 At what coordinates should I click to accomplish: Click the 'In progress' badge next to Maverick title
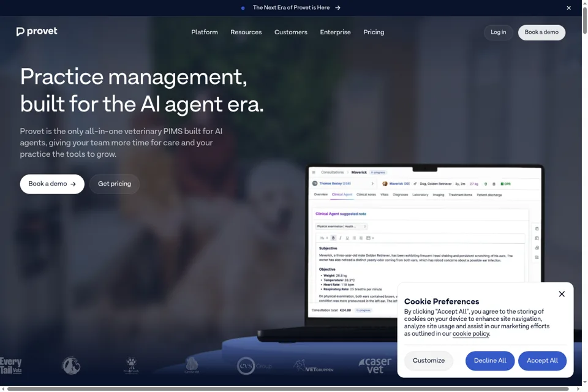tap(379, 173)
